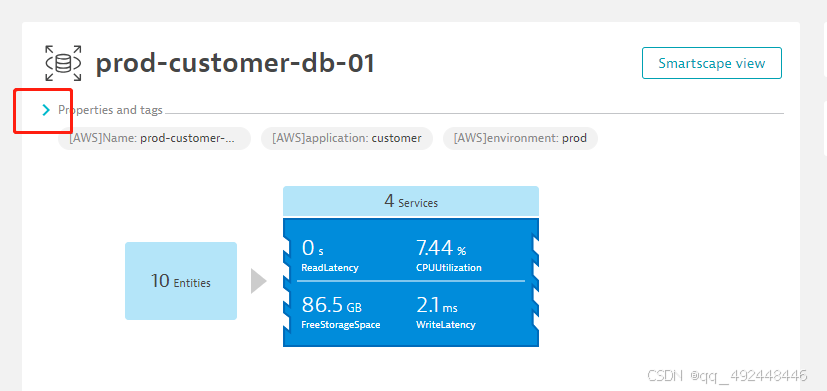Expand the Properties and tags chevron

(46, 110)
